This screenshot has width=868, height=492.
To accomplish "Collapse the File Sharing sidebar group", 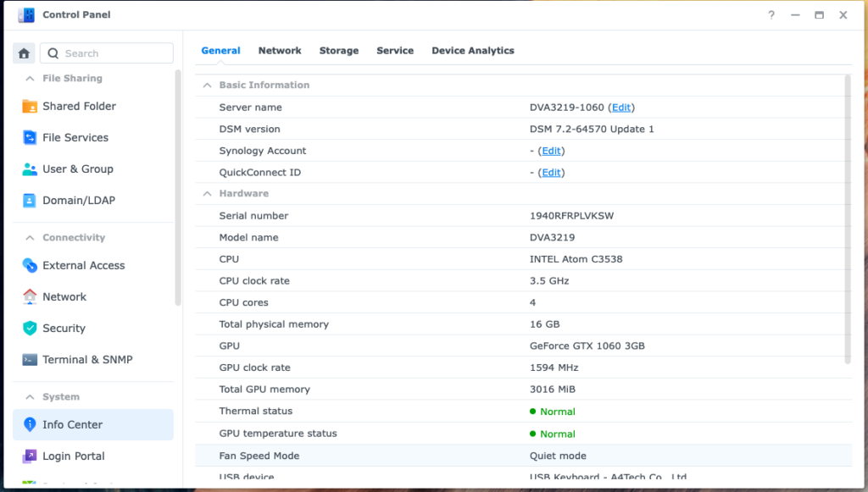I will pos(30,79).
